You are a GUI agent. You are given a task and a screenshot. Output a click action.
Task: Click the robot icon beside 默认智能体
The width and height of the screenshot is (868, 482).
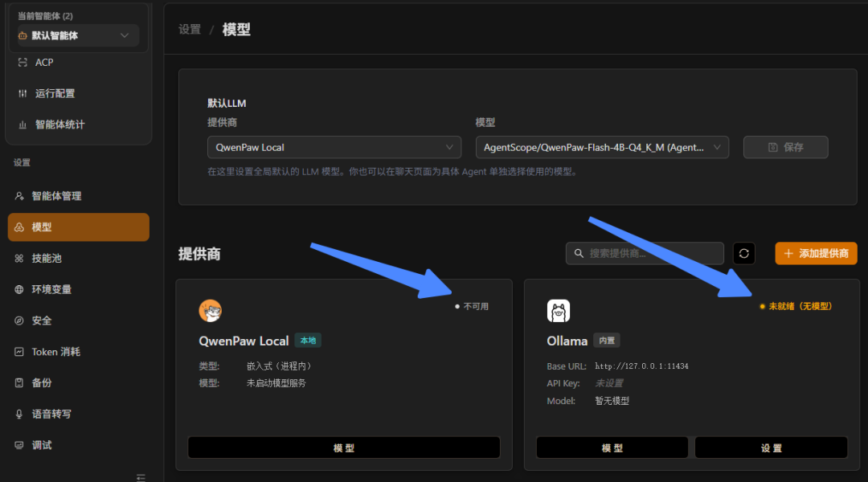pyautogui.click(x=23, y=35)
